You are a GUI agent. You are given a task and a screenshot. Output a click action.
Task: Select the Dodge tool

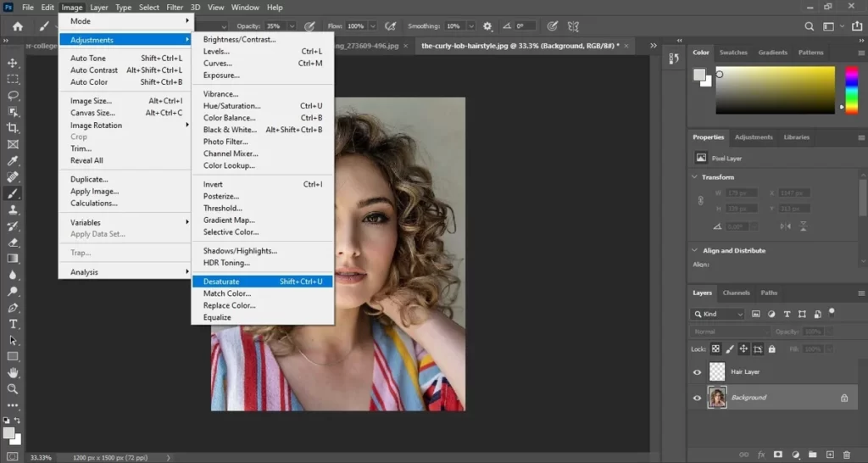pos(13,292)
